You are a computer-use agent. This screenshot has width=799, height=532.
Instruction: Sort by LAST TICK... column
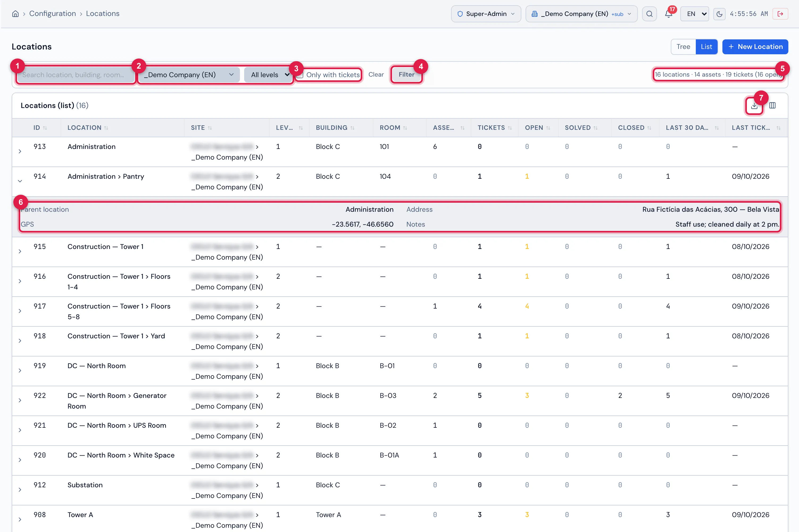[x=756, y=128]
